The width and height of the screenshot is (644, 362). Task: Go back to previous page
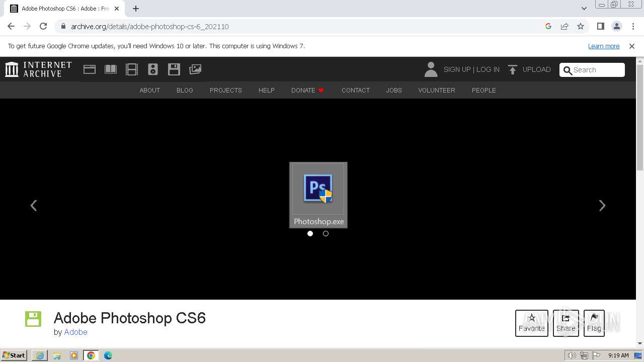point(11,26)
